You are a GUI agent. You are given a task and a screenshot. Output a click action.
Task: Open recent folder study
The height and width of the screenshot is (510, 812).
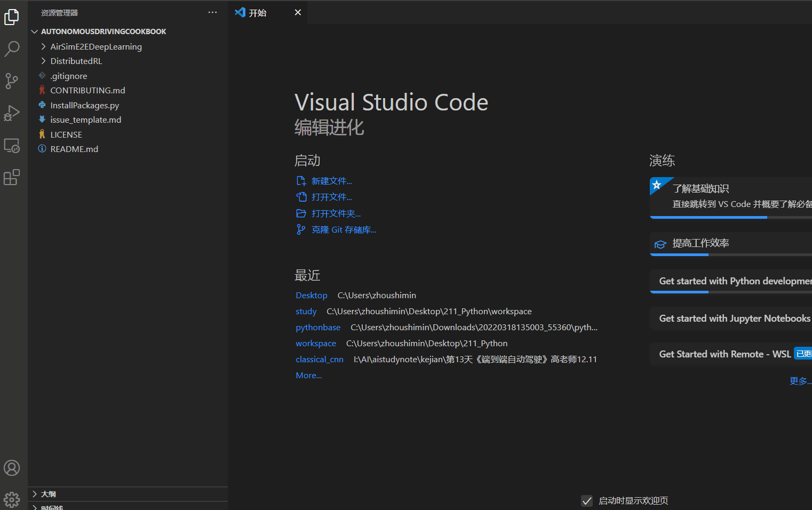click(x=306, y=311)
